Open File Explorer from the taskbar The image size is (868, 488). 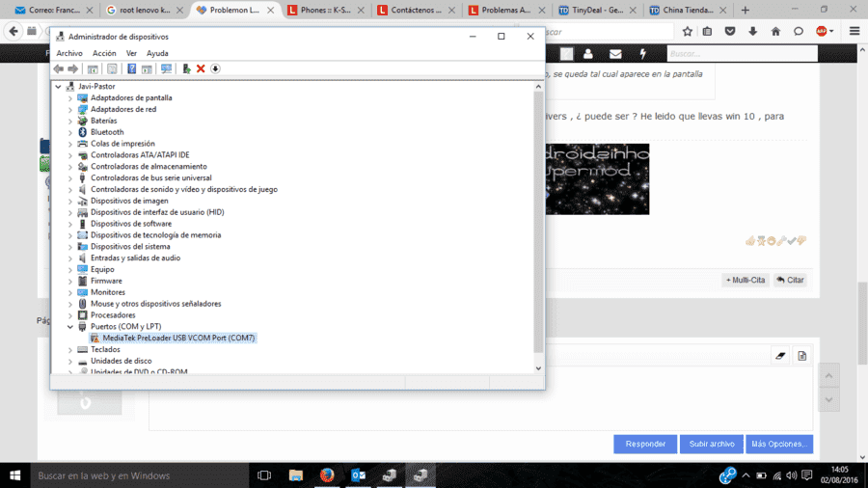tap(296, 475)
